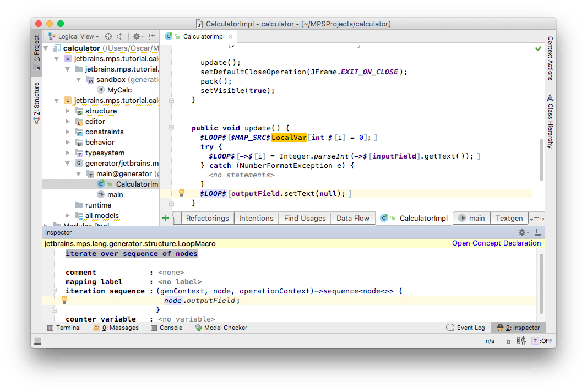The width and height of the screenshot is (587, 392).
Task: Click the tool window toggle icon in the status bar
Action: click(x=37, y=341)
